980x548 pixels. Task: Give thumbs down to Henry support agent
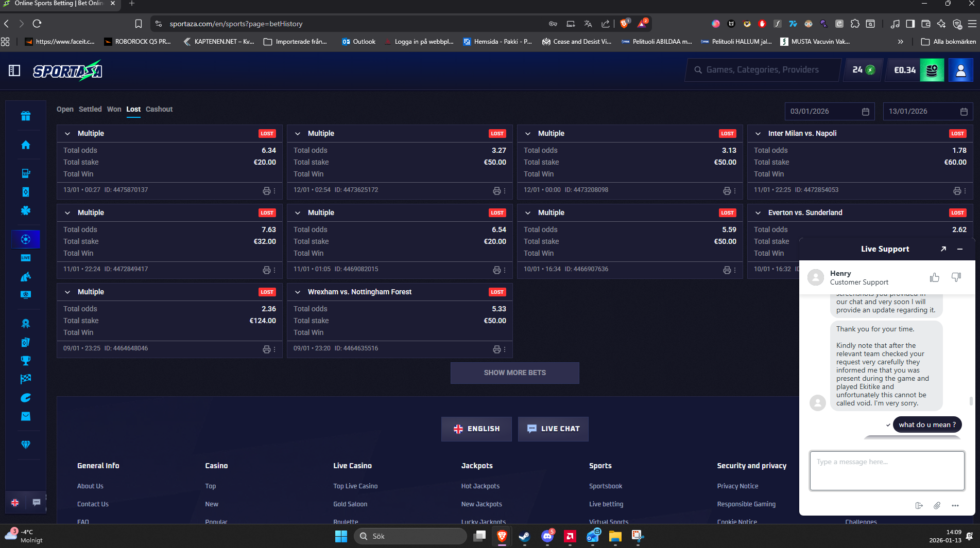[956, 277]
